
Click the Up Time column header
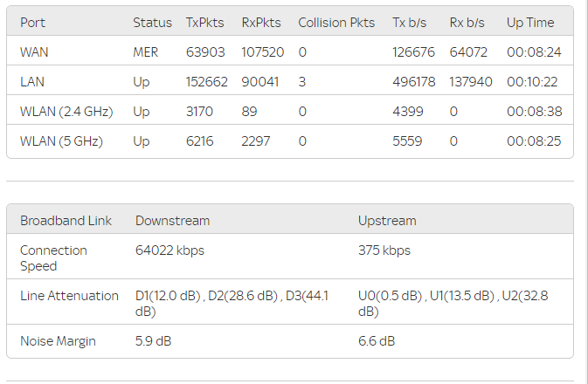point(530,23)
